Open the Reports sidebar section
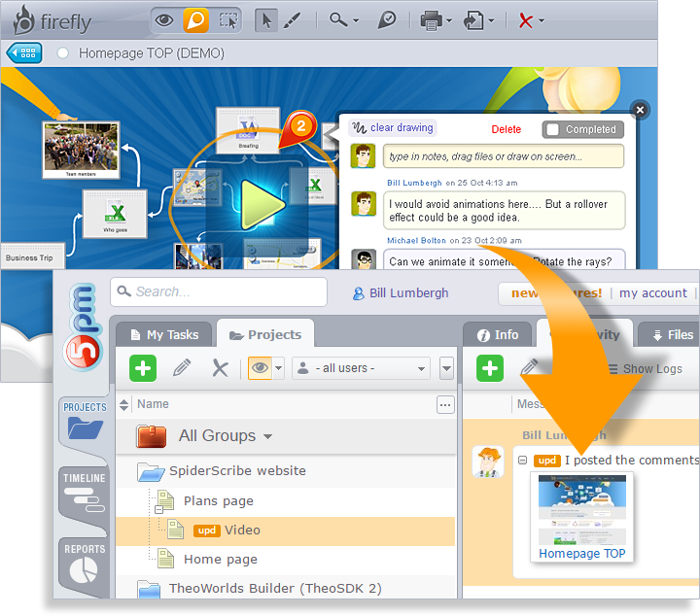700x616 pixels. [85, 564]
